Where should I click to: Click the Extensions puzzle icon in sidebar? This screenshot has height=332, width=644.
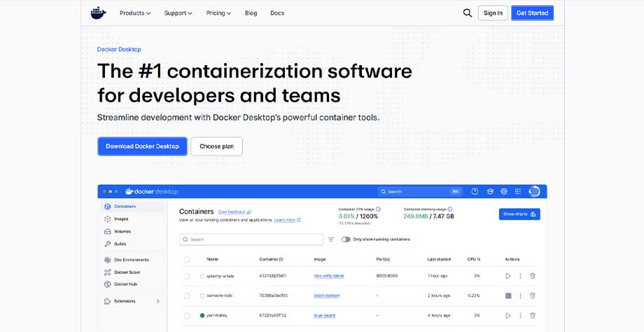108,301
